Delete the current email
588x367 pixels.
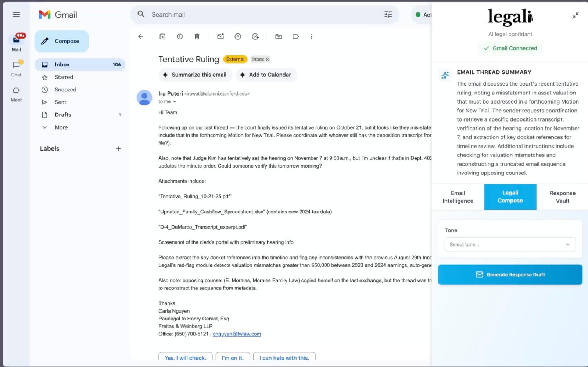[197, 36]
